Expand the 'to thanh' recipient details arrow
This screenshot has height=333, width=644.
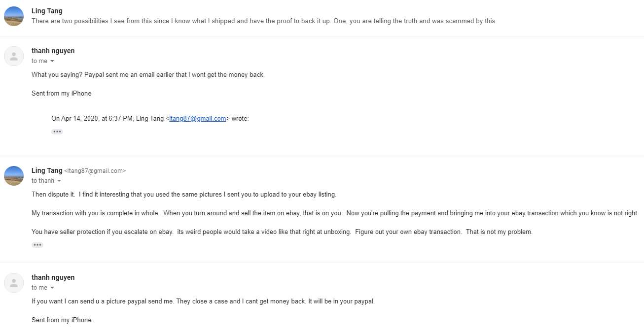[x=59, y=181]
